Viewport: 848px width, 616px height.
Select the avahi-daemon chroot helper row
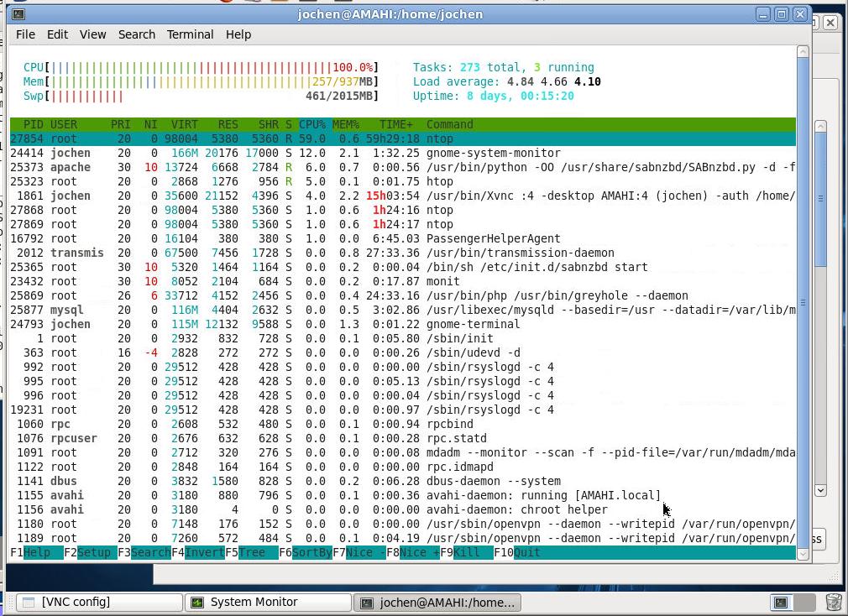[x=403, y=509]
